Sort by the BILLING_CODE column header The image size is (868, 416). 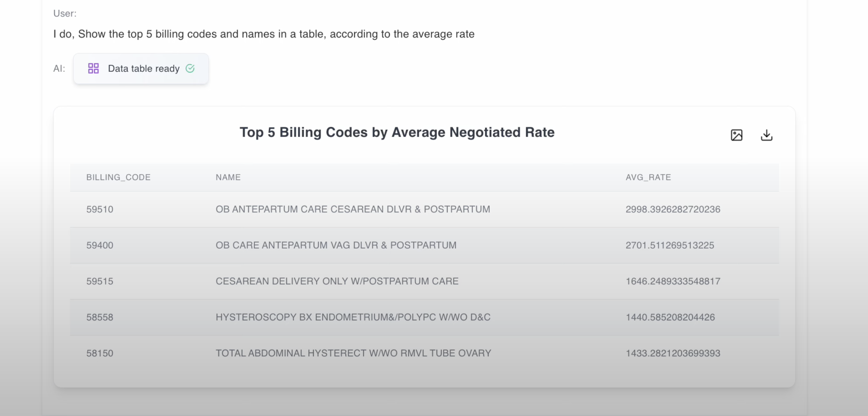(x=118, y=177)
